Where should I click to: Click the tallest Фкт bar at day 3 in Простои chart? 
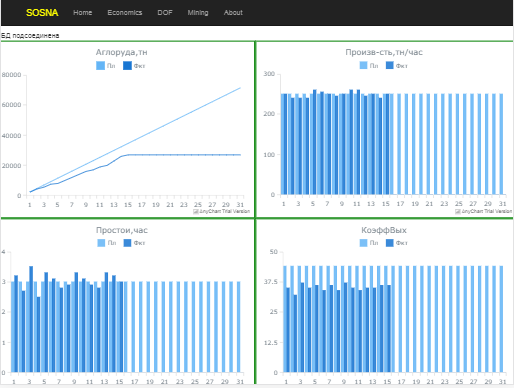click(31, 319)
